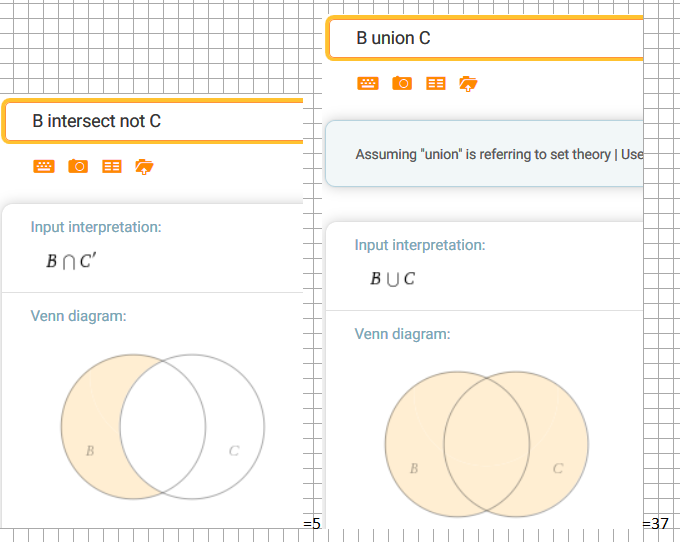
Task: Open extended keyboard under 'B intersect not C'
Action: [44, 166]
